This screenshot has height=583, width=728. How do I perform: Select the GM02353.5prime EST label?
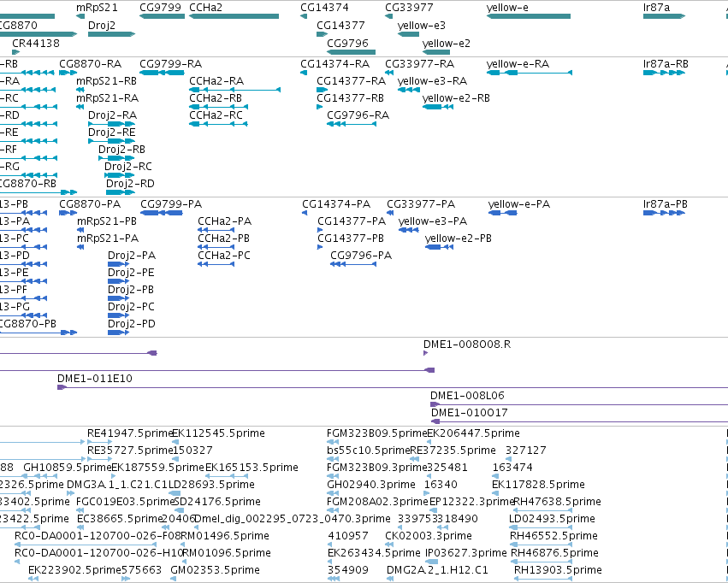coord(215,569)
